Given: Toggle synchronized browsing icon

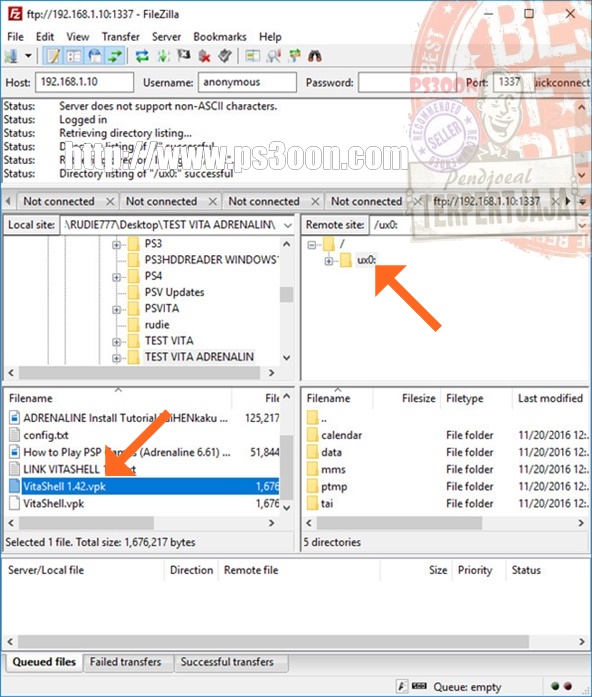Looking at the screenshot, I should 294,56.
